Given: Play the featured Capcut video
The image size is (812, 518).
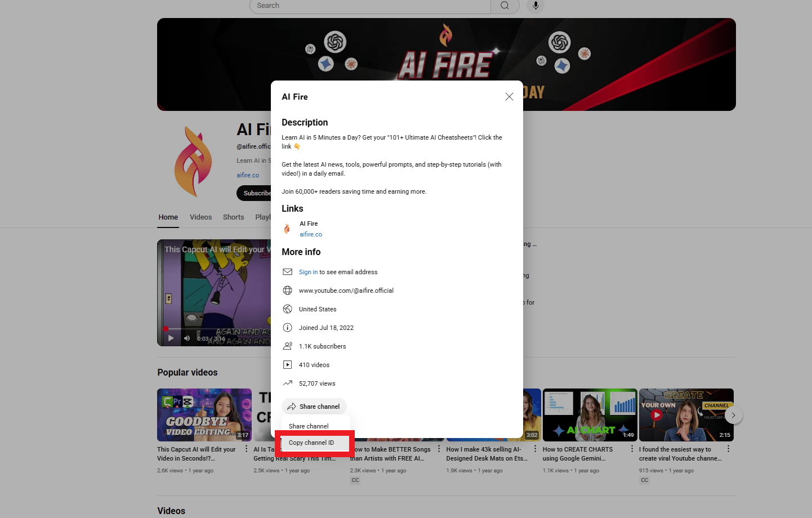Looking at the screenshot, I should [x=171, y=338].
